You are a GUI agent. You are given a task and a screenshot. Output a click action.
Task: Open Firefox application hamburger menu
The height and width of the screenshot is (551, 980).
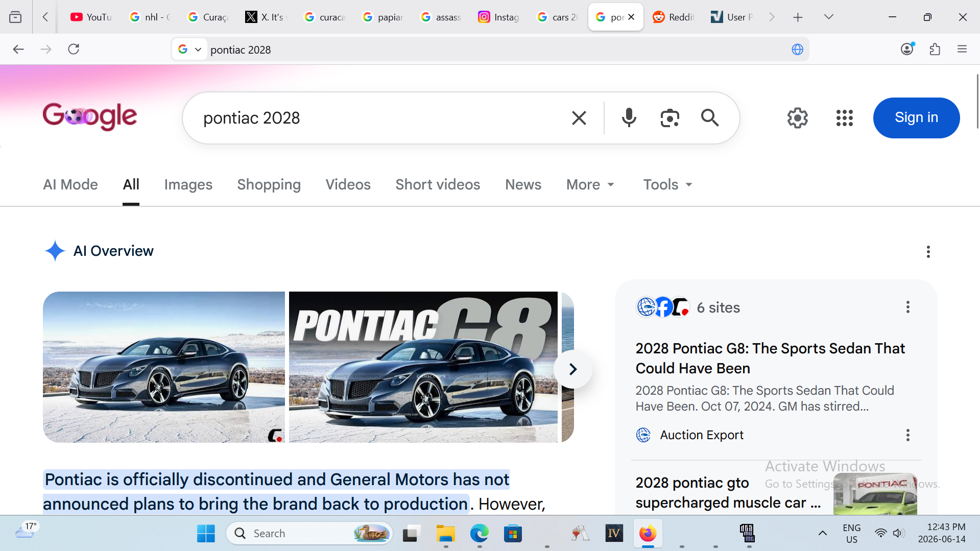click(x=962, y=49)
